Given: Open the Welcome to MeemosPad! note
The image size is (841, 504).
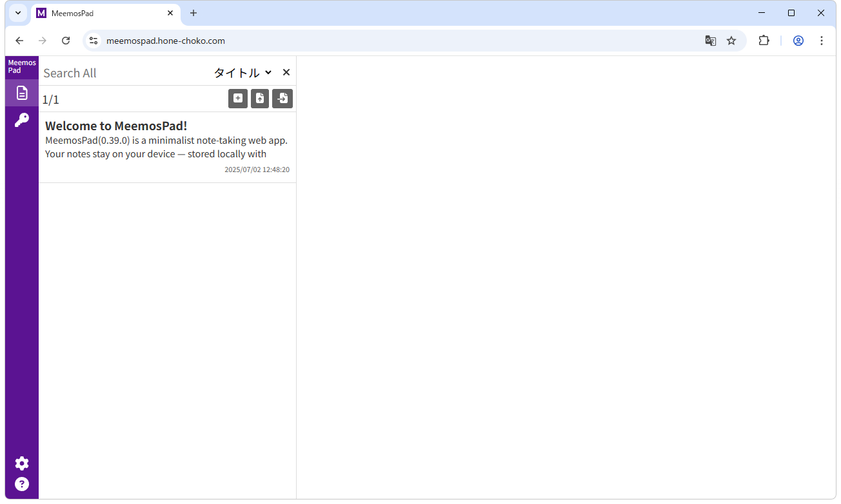Looking at the screenshot, I should [x=168, y=148].
